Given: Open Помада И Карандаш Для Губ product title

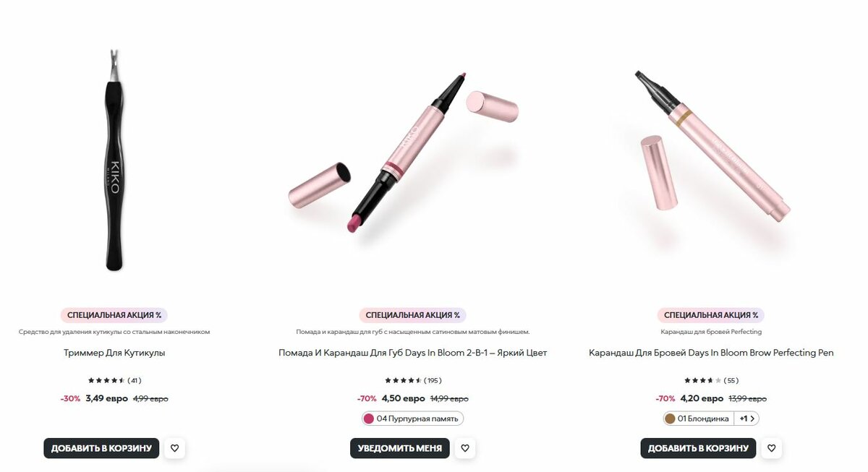Looking at the screenshot, I should (413, 353).
